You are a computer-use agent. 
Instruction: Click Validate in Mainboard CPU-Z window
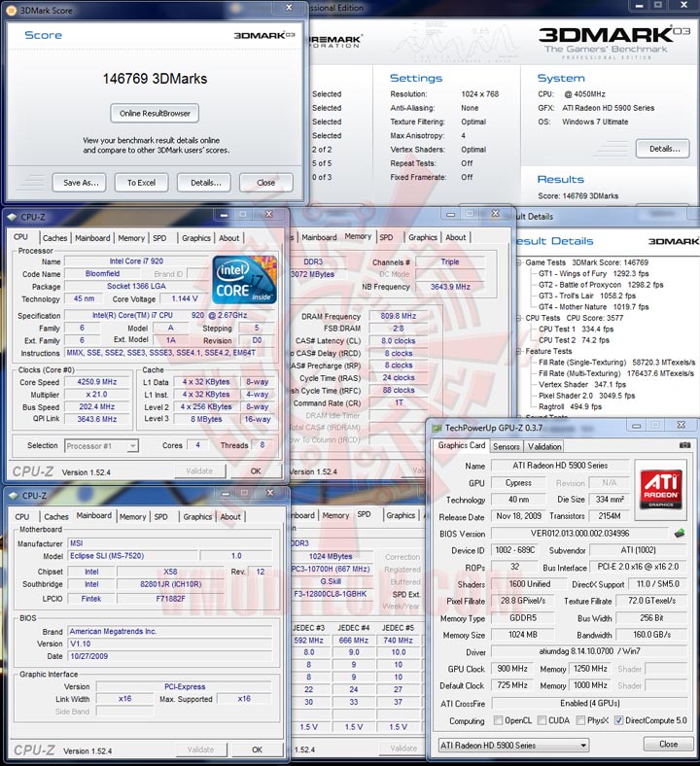click(201, 749)
